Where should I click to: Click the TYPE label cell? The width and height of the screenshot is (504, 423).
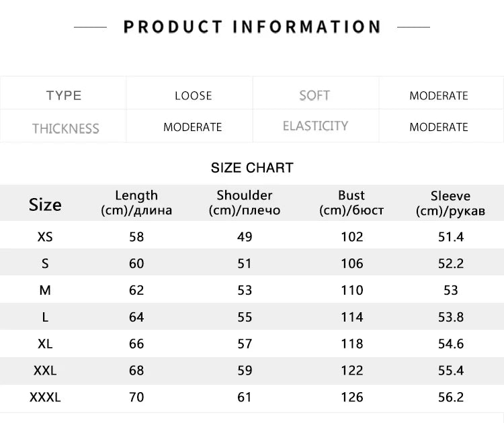tap(64, 95)
